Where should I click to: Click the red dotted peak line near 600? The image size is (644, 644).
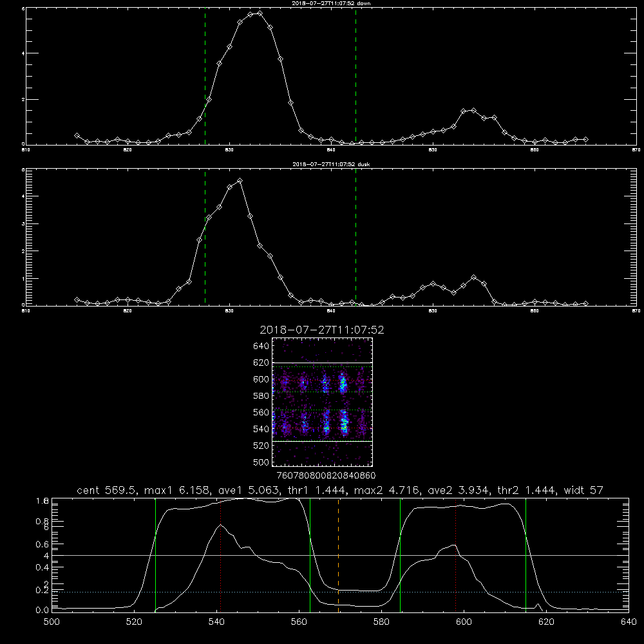pos(455,555)
